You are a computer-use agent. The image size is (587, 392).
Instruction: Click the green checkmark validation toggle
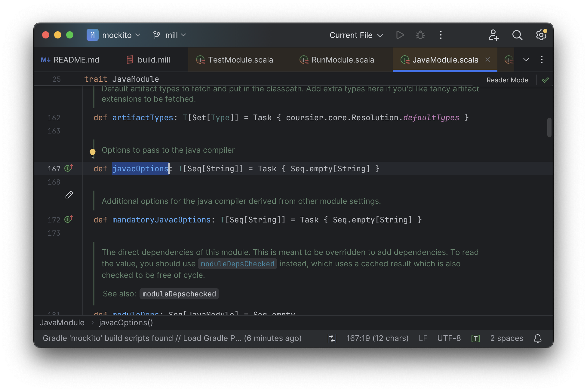(x=546, y=80)
